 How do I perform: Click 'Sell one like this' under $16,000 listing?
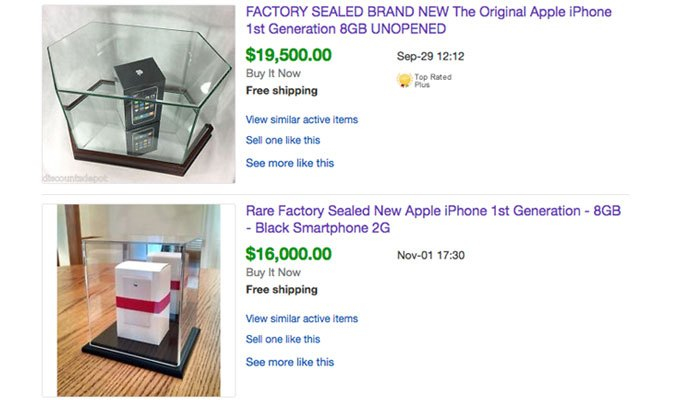283,339
